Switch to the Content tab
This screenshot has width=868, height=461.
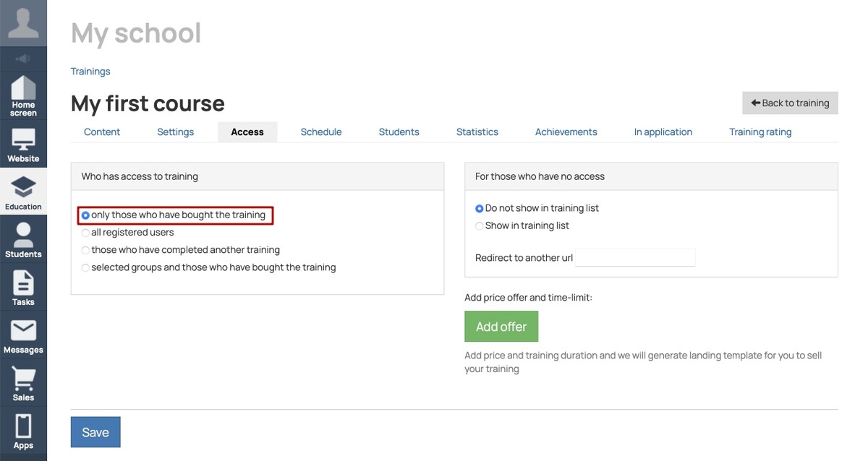(102, 132)
